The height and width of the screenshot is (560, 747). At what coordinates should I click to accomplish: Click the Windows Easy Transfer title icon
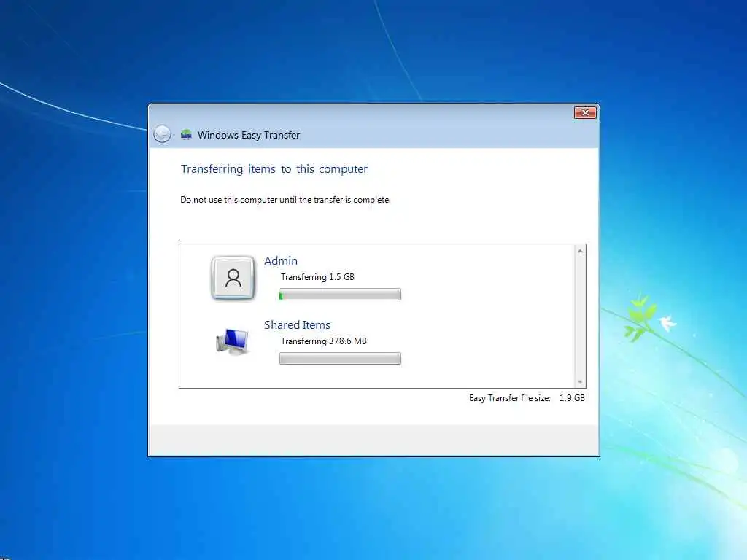click(186, 135)
